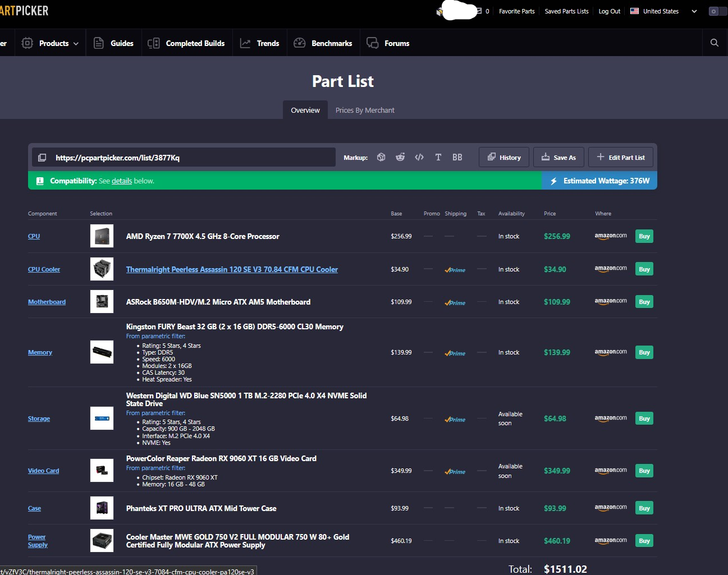Open the site search magnifier
728x575 pixels.
tap(715, 43)
